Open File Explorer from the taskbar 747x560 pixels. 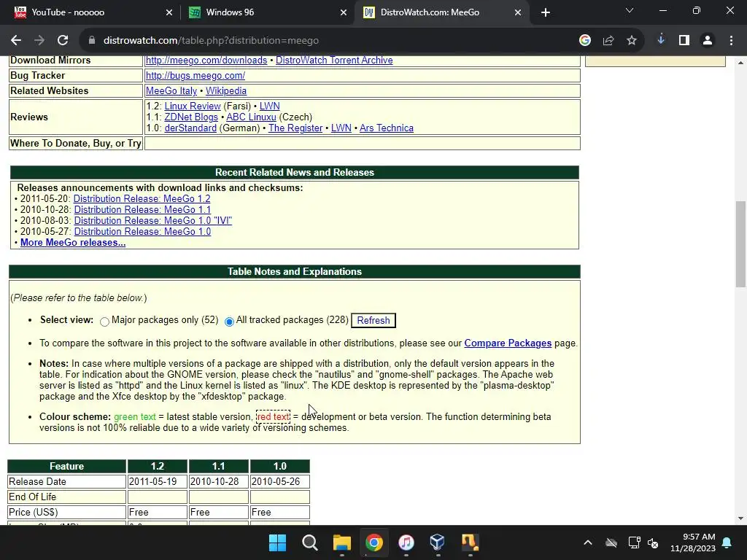click(341, 542)
